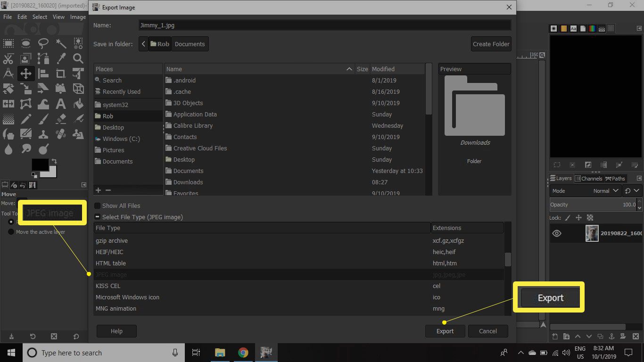644x362 pixels.
Task: Open the Select menu
Action: (x=40, y=16)
